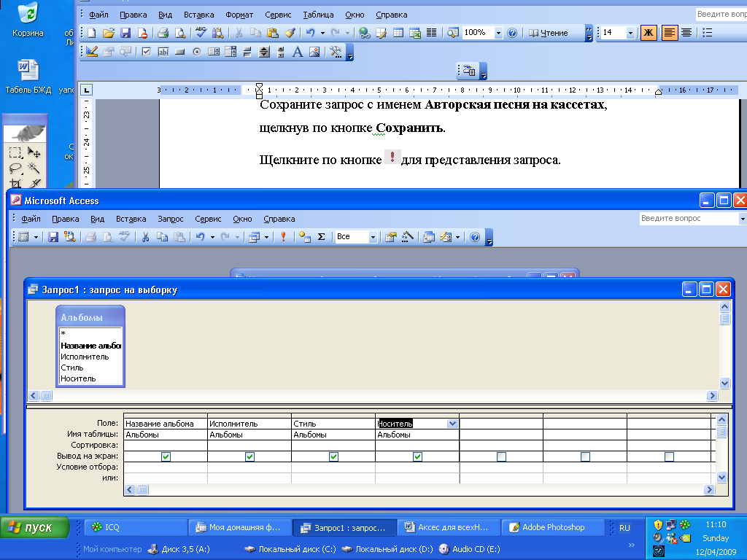Switch to ICQ taskbar button
The height and width of the screenshot is (560, 747).
click(136, 528)
